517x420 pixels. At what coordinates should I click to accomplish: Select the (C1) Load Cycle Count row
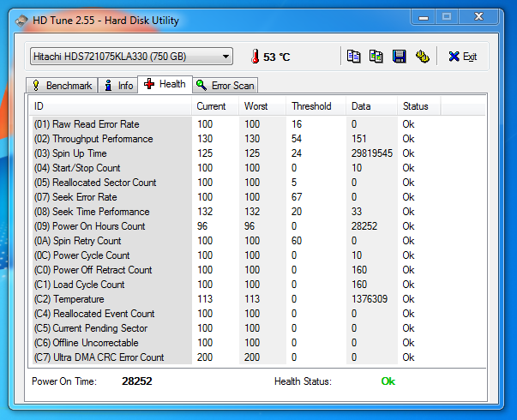click(x=257, y=285)
